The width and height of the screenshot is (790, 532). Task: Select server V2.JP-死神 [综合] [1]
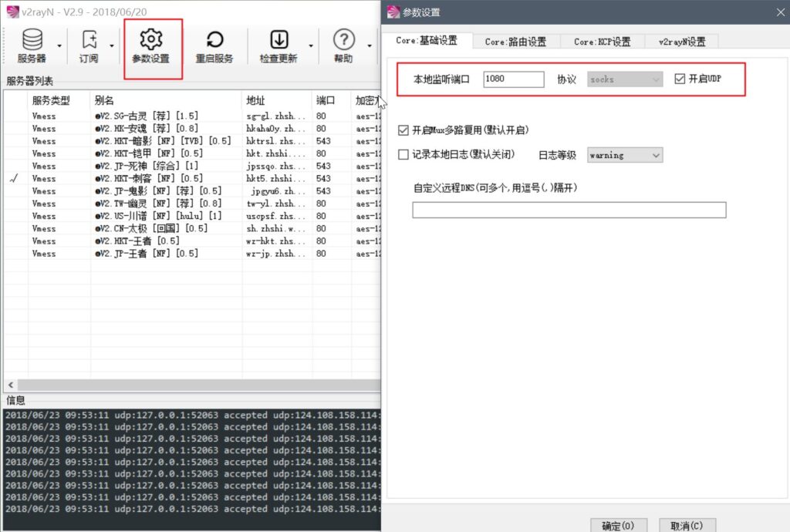147,166
